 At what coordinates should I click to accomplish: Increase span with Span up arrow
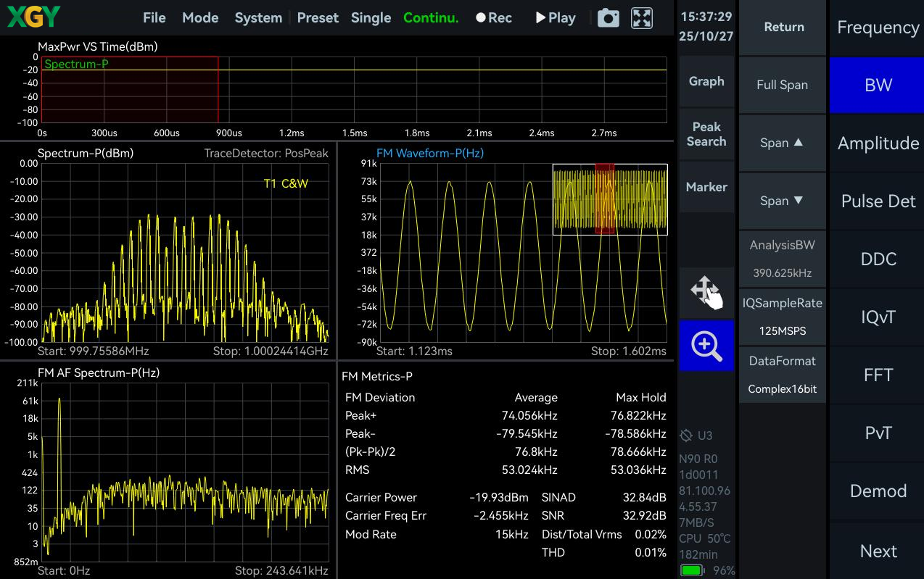pyautogui.click(x=782, y=143)
